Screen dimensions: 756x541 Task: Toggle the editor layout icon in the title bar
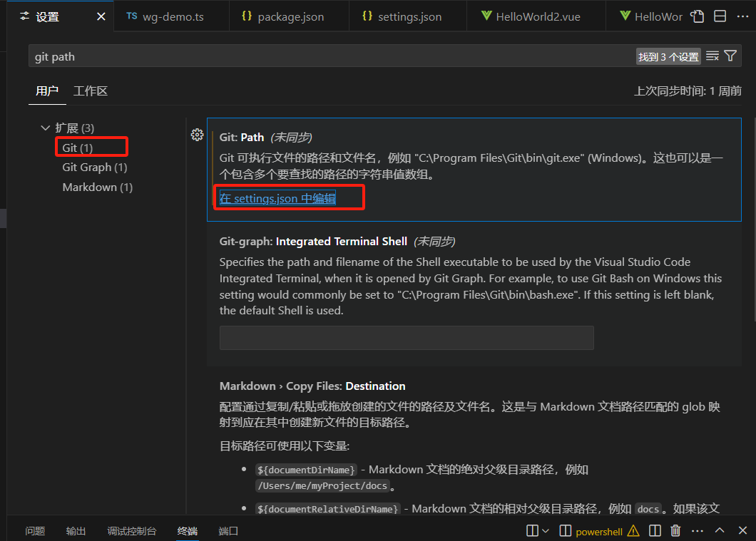tap(720, 16)
